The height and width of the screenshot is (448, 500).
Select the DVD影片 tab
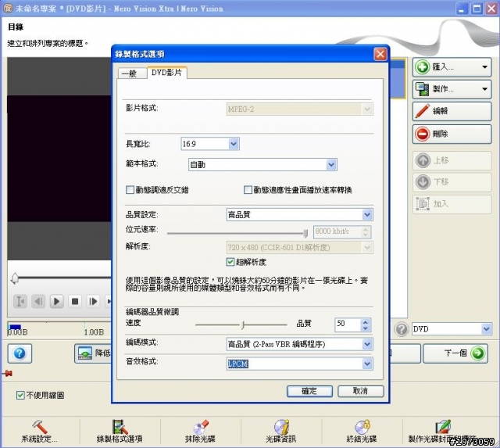pyautogui.click(x=166, y=73)
